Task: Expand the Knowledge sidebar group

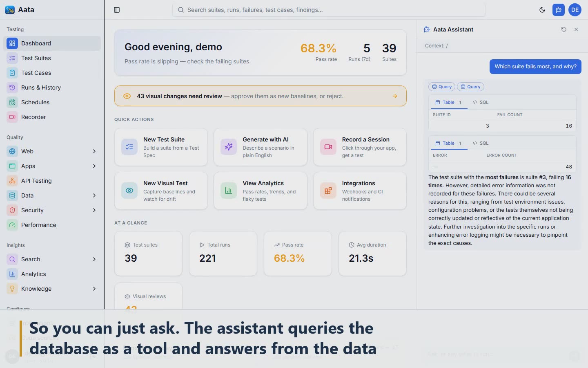Action: tap(52, 289)
